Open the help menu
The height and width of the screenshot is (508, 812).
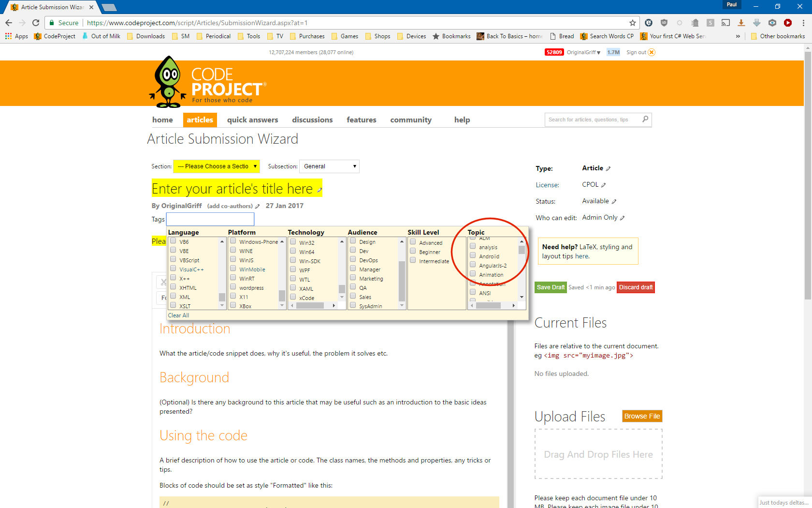[x=462, y=120]
